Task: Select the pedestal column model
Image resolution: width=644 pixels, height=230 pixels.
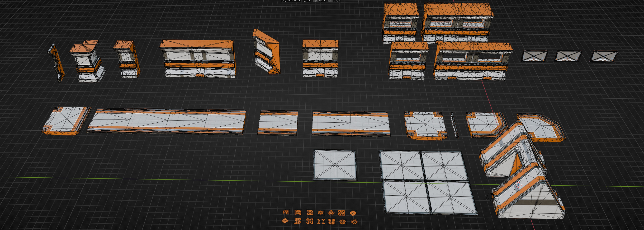Action: (x=88, y=61)
